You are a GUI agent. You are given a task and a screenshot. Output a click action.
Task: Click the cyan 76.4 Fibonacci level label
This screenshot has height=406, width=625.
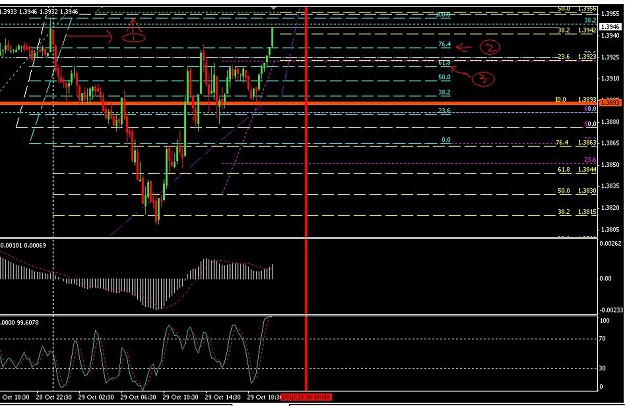point(444,44)
